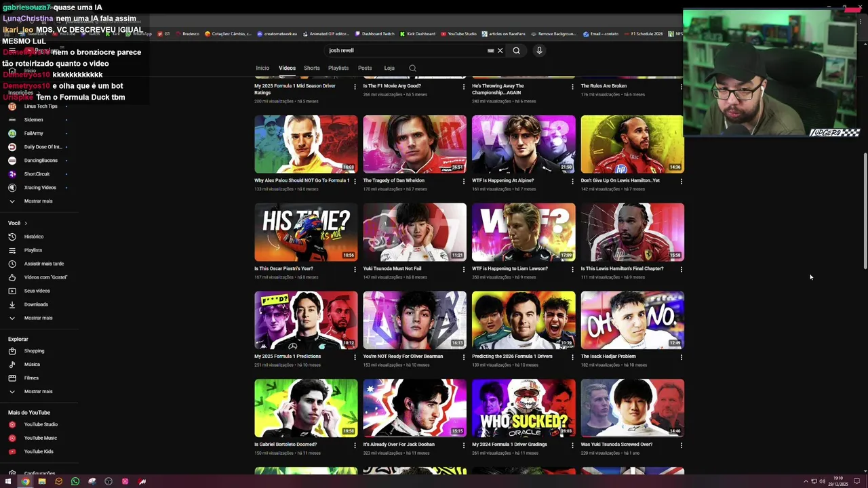Play My 2025 Formula 1 Predictions thumbnail
The width and height of the screenshot is (868, 488).
(x=306, y=320)
